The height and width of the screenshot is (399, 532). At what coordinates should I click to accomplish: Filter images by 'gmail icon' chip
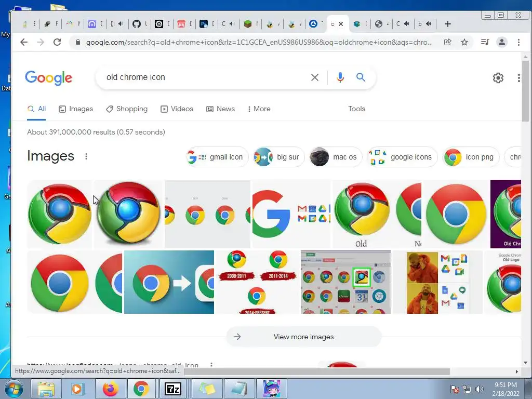click(217, 157)
